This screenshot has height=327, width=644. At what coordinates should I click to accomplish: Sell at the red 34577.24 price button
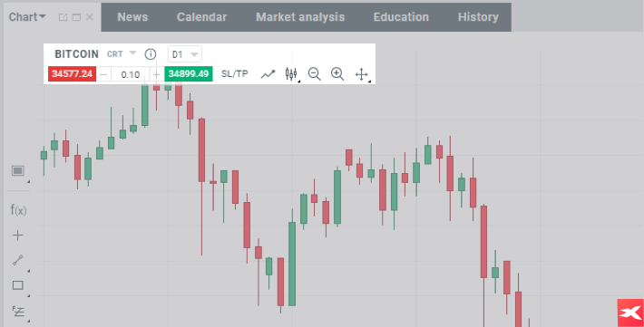(x=73, y=74)
